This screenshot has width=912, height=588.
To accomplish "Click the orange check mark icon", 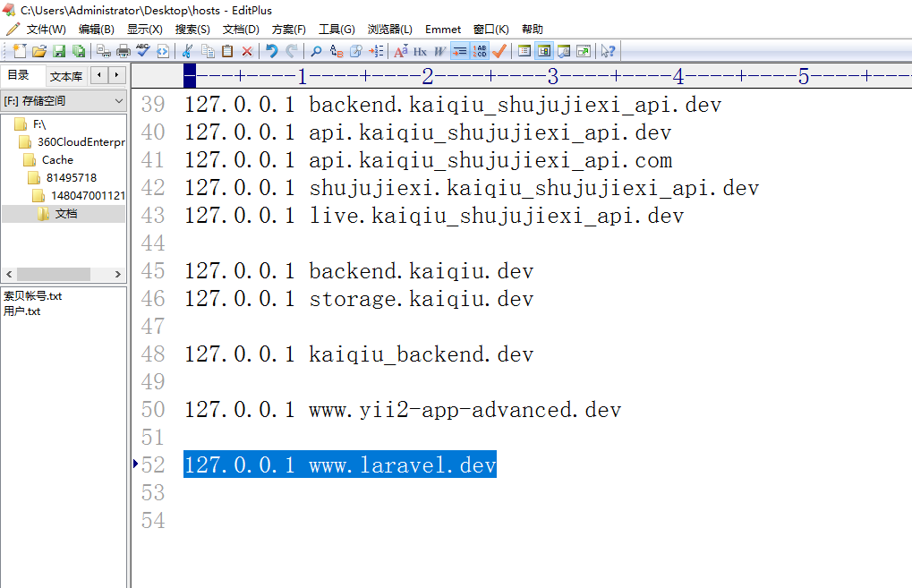I will tap(499, 51).
